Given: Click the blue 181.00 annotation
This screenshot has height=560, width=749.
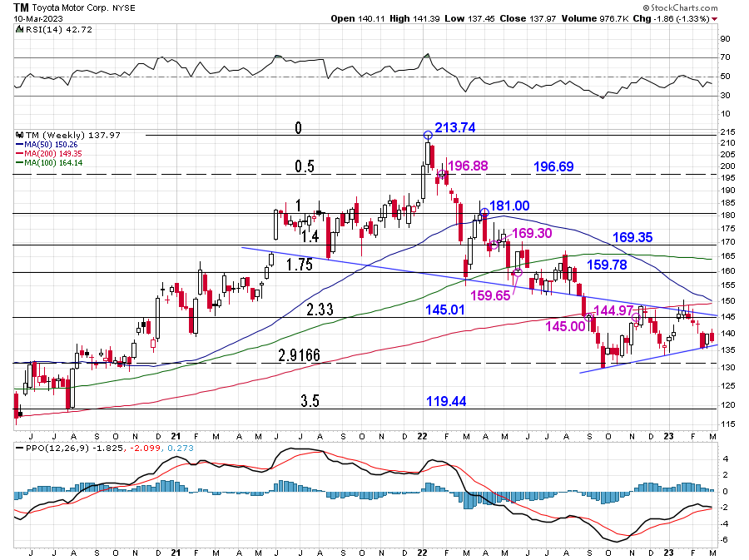Looking at the screenshot, I should pyautogui.click(x=509, y=206).
